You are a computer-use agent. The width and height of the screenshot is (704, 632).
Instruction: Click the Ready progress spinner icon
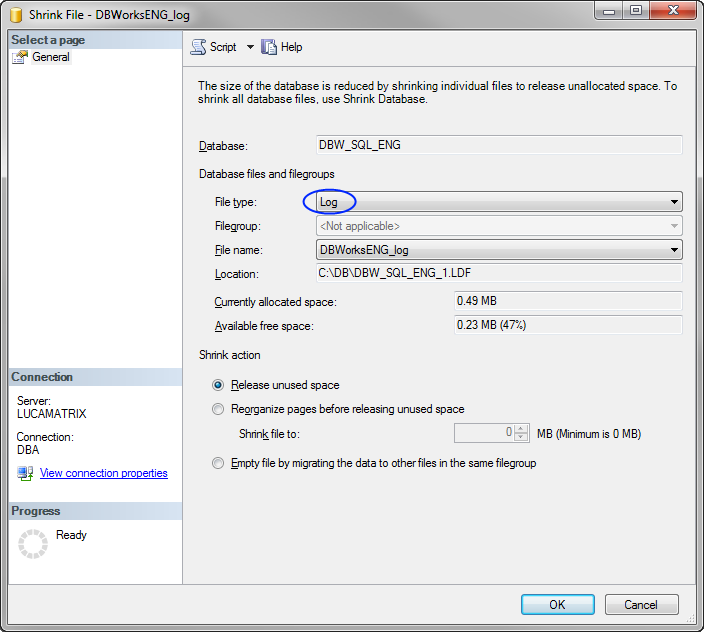tap(33, 544)
